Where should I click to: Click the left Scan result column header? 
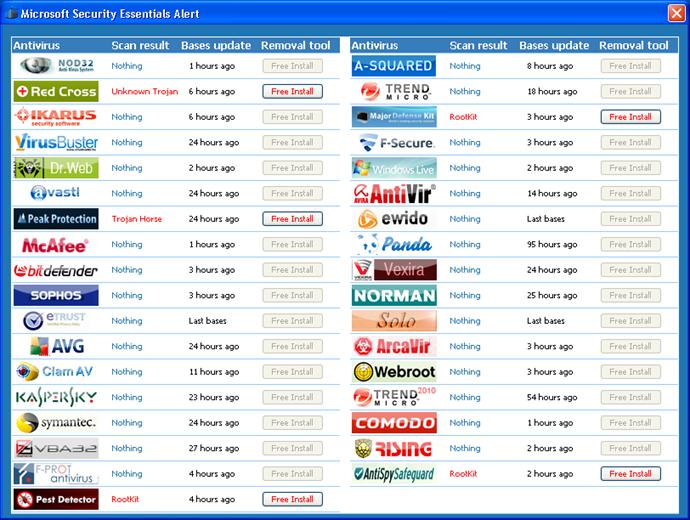pyautogui.click(x=140, y=45)
